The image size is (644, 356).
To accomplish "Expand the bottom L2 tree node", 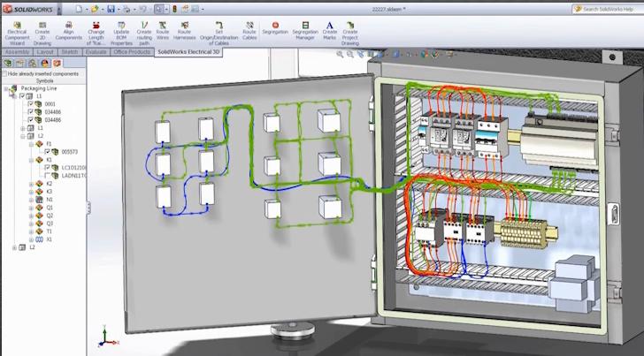I will [x=14, y=247].
